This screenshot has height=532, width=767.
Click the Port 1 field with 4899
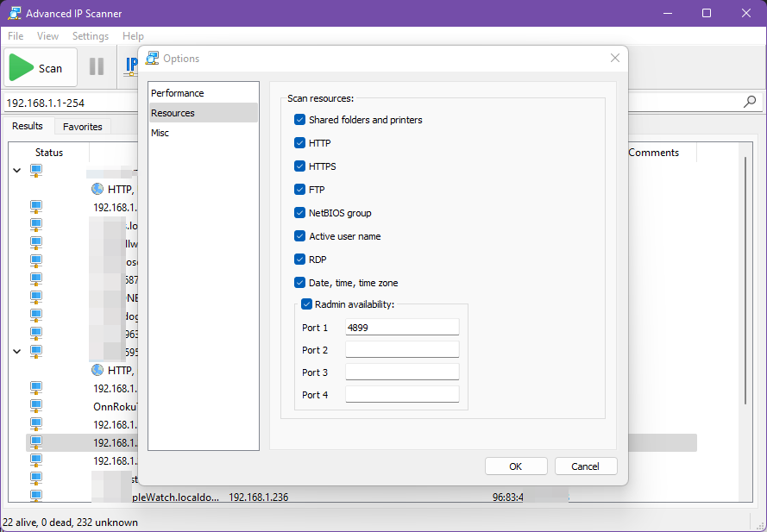[402, 327]
